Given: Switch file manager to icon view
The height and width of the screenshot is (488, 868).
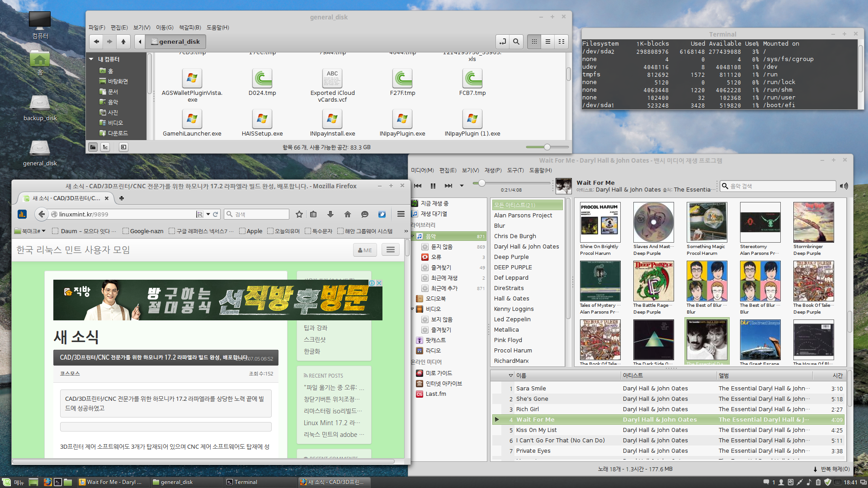Looking at the screenshot, I should coord(534,42).
